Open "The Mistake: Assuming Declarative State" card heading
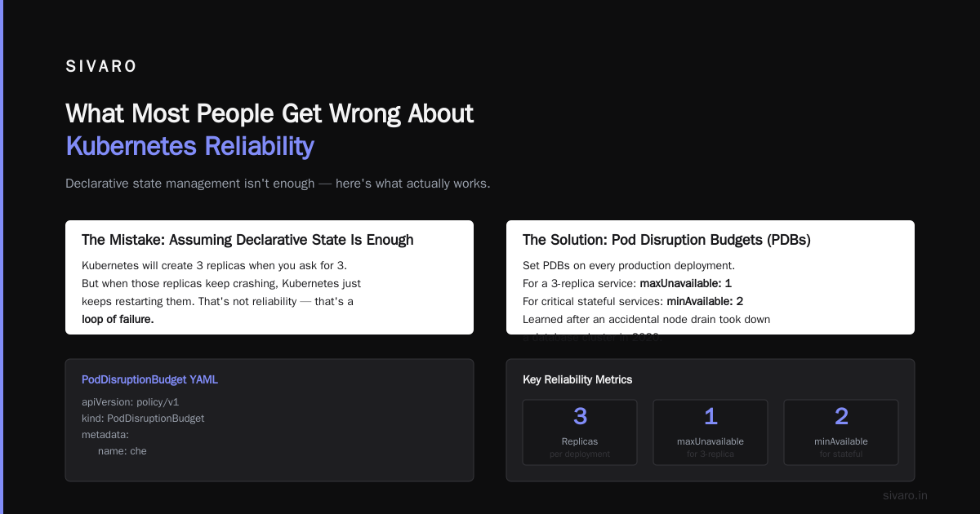The height and width of the screenshot is (514, 980). tap(247, 240)
